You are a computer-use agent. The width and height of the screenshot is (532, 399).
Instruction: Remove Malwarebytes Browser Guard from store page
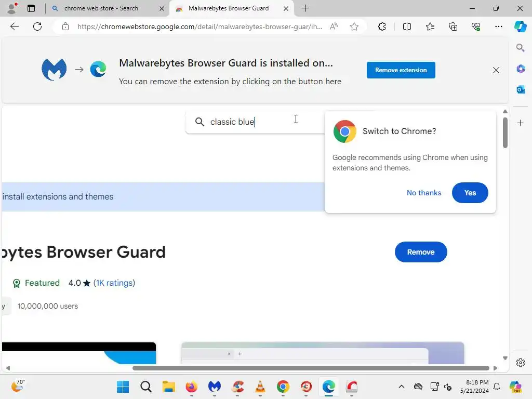click(x=421, y=252)
